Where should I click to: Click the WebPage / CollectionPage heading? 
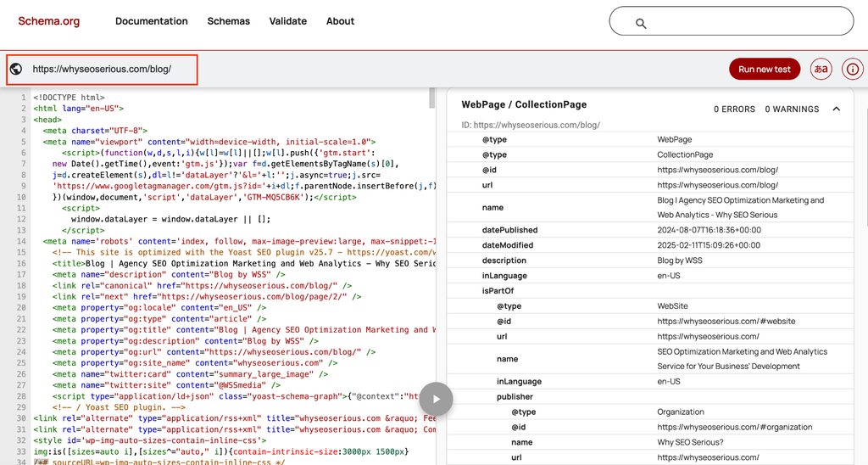pyautogui.click(x=524, y=104)
